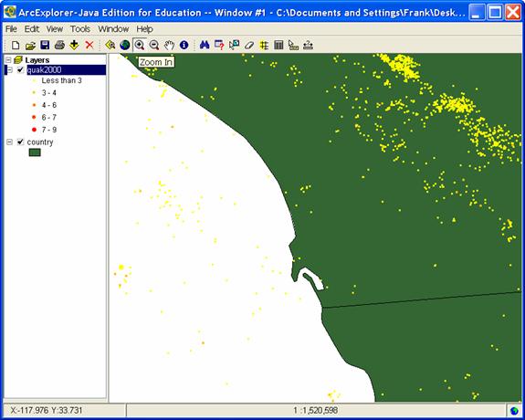Select the Zoom In tool
This screenshot has width=525, height=420.
(140, 45)
